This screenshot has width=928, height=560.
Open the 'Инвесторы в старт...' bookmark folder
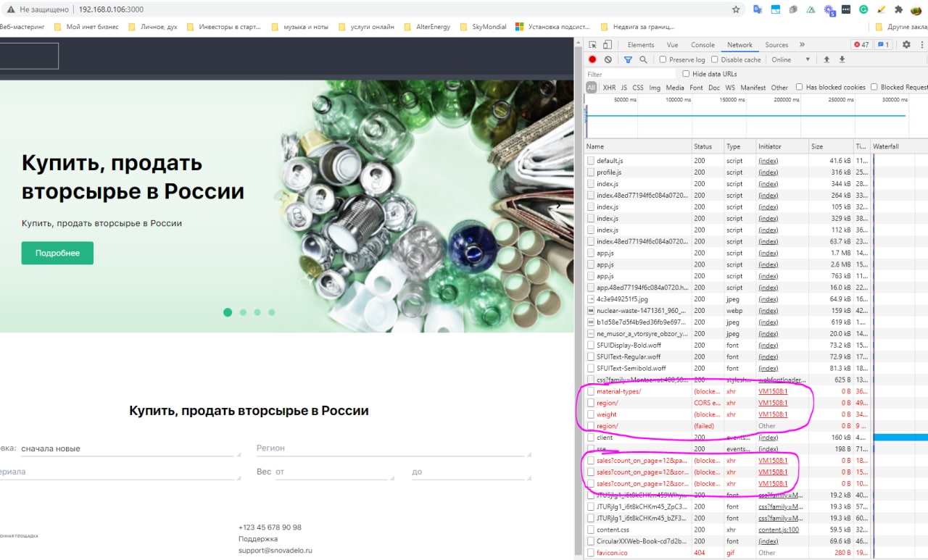[225, 27]
